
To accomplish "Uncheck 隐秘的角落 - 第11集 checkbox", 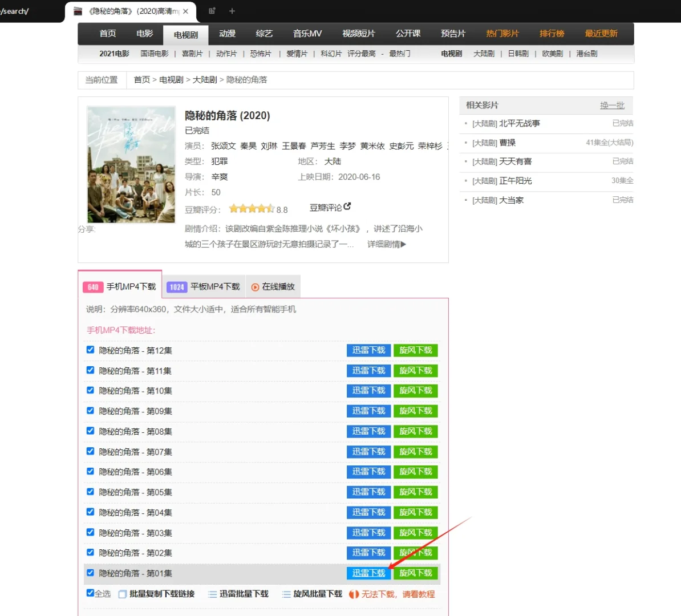I will (90, 370).
